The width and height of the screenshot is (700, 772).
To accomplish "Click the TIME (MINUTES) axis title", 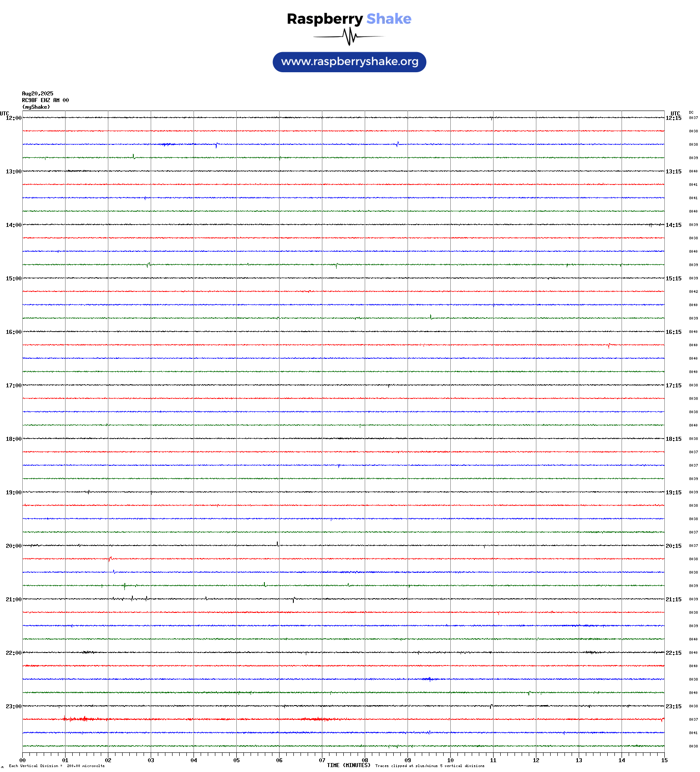I will tap(349, 765).
